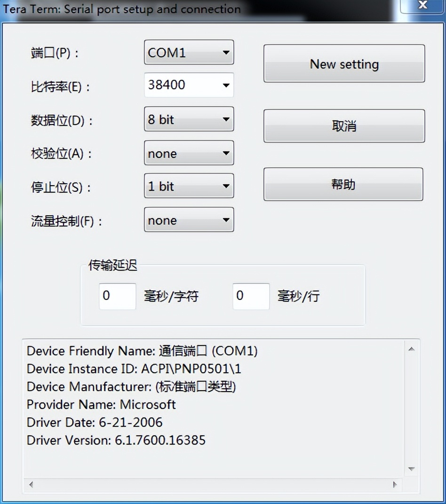Click the COM1 port dropdown arrow
This screenshot has width=446, height=504.
pos(225,53)
